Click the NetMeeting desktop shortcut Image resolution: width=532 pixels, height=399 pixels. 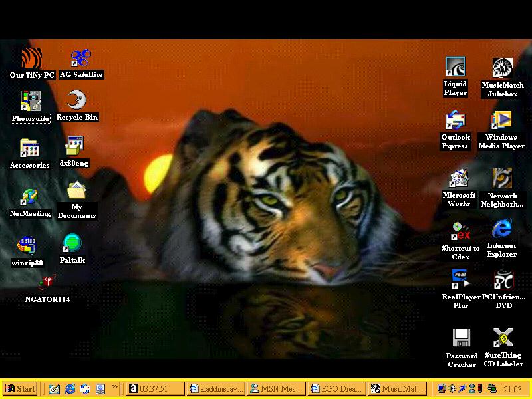[x=30, y=197]
